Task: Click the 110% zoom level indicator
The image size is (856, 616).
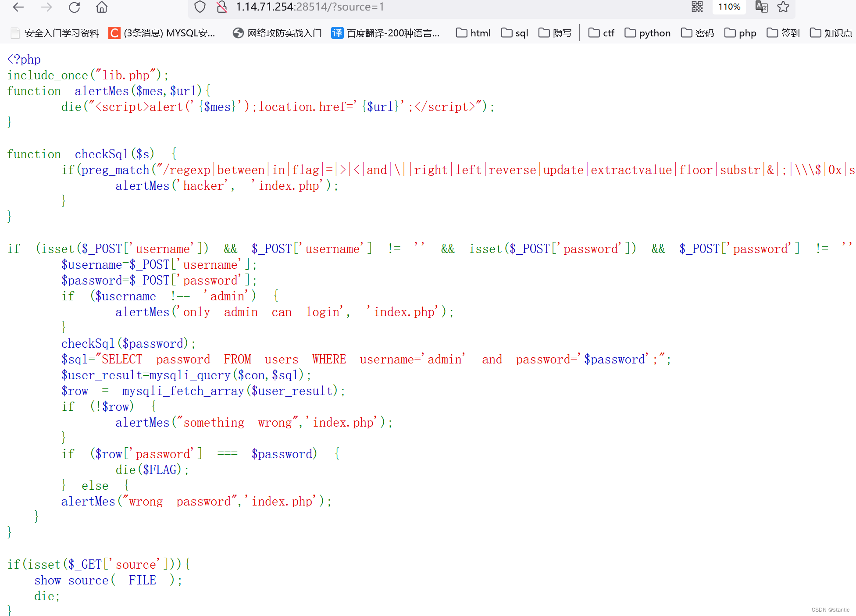Action: pos(729,7)
